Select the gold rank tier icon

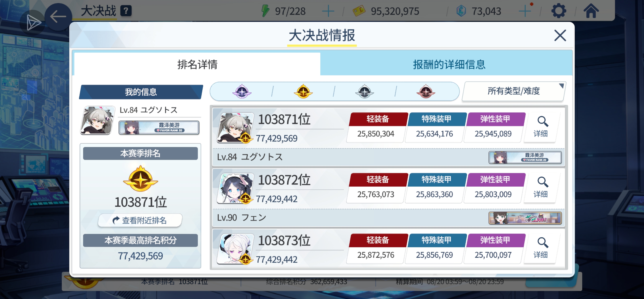[303, 91]
